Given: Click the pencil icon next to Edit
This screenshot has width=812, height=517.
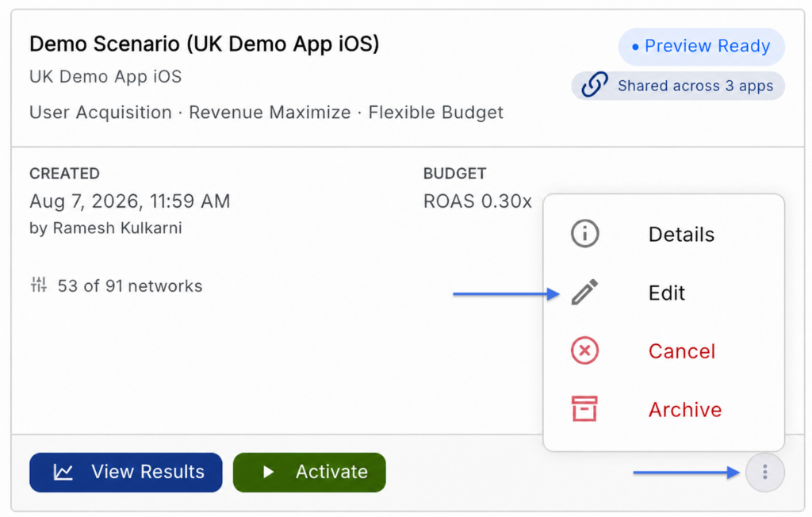Looking at the screenshot, I should [x=584, y=292].
